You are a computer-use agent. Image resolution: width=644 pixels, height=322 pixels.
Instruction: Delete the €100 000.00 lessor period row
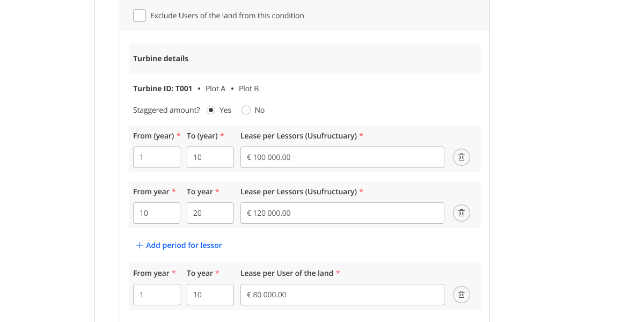coord(461,157)
